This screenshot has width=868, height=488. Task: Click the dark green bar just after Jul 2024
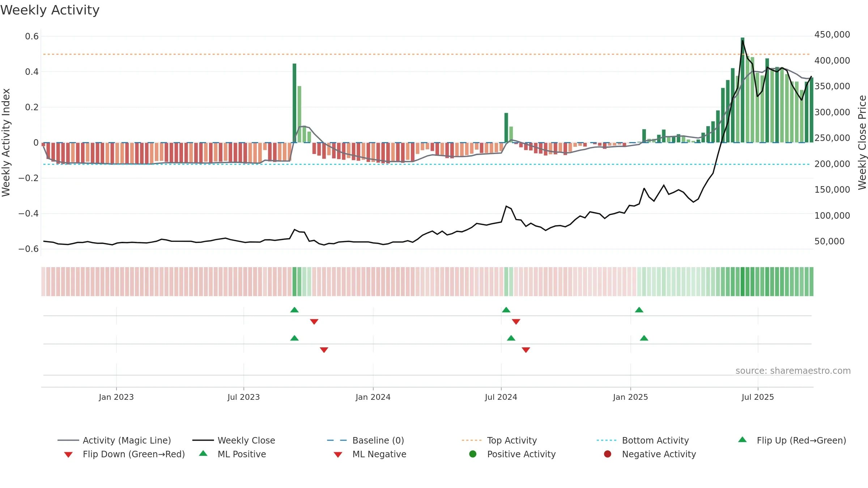coord(506,128)
